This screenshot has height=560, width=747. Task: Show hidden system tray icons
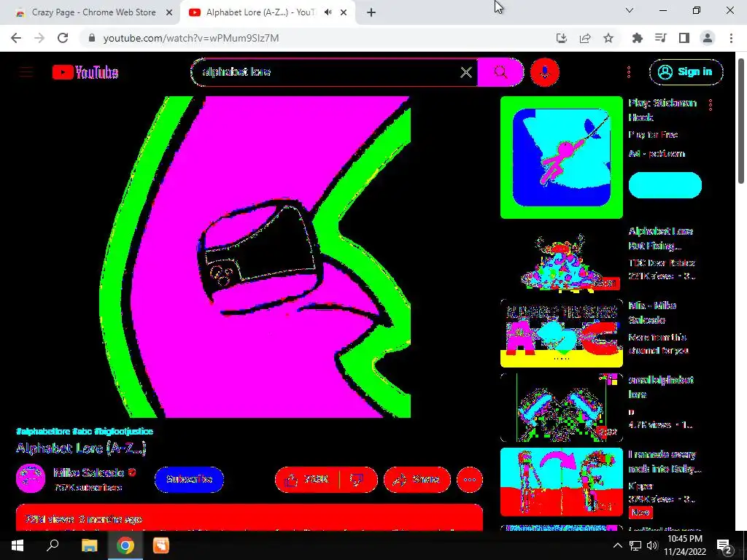pos(617,545)
